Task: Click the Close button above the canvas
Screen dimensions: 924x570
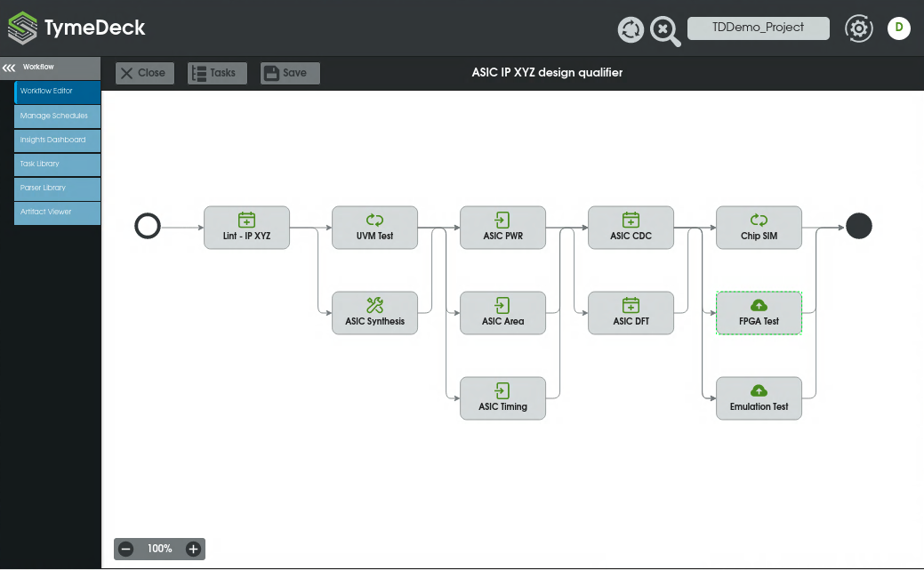Action: (144, 73)
